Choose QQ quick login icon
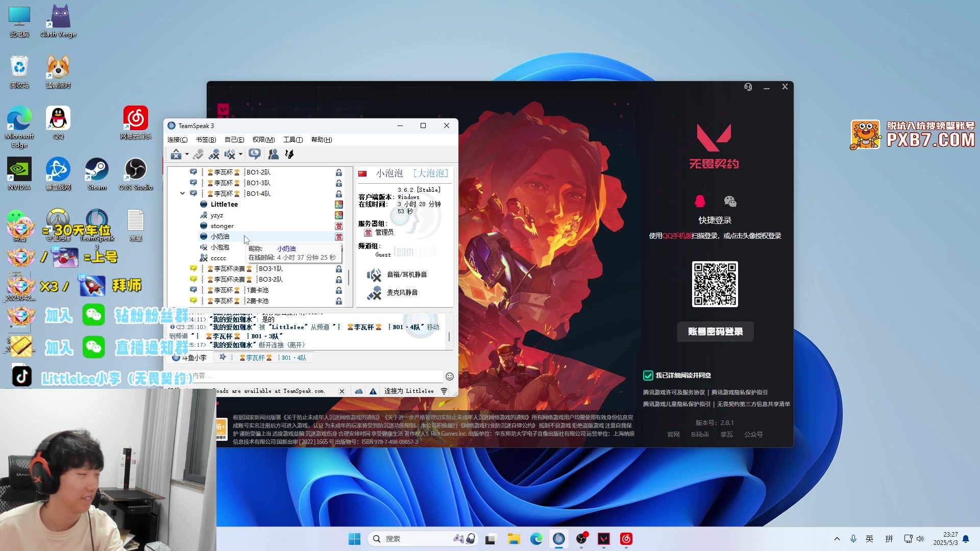The image size is (980, 551). [700, 201]
